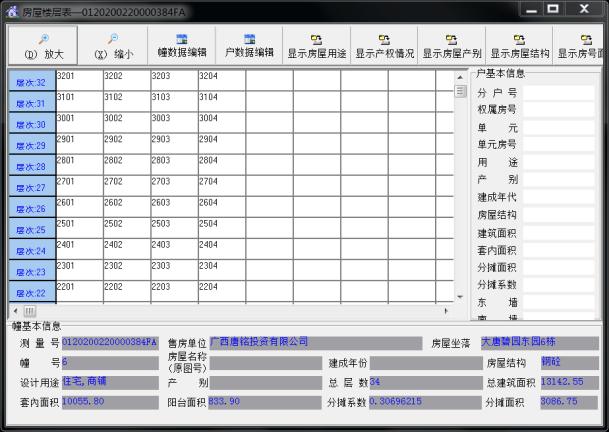The image size is (609, 432).
Task: Select floor header 层次:29
Action: (32, 144)
